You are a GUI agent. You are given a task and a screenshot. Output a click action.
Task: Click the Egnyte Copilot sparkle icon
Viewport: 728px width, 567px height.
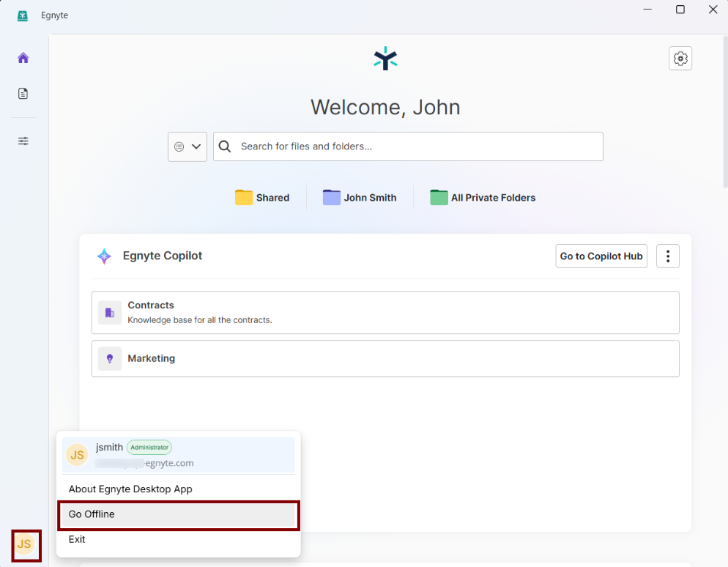pyautogui.click(x=104, y=256)
